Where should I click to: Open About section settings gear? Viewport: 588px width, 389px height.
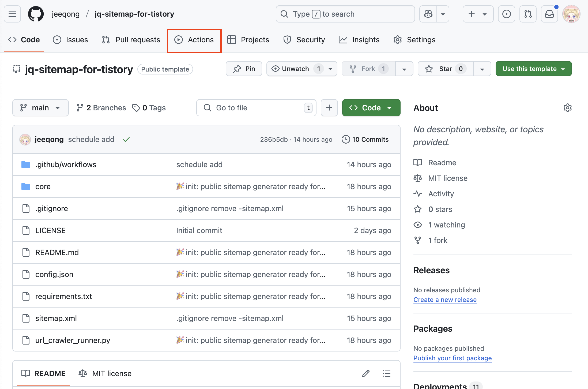[x=567, y=108]
